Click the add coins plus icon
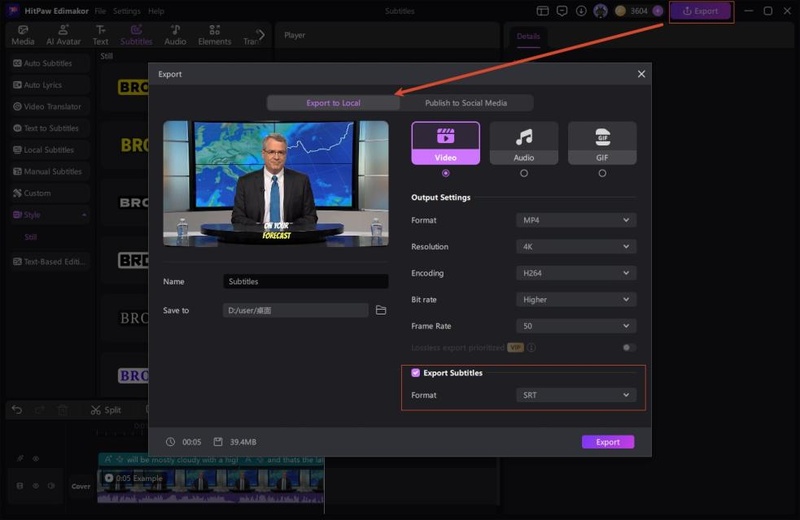Viewport: 800px width, 520px height. click(658, 11)
